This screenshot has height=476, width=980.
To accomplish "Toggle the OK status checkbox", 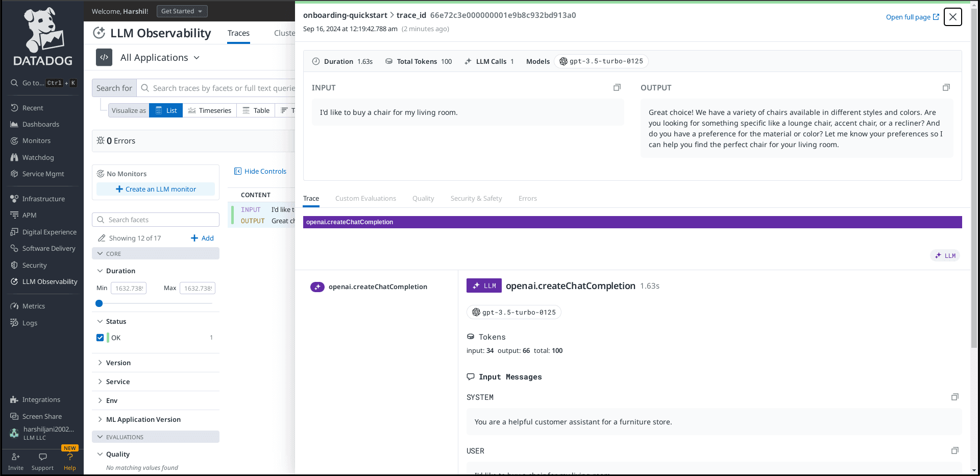I will [100, 338].
